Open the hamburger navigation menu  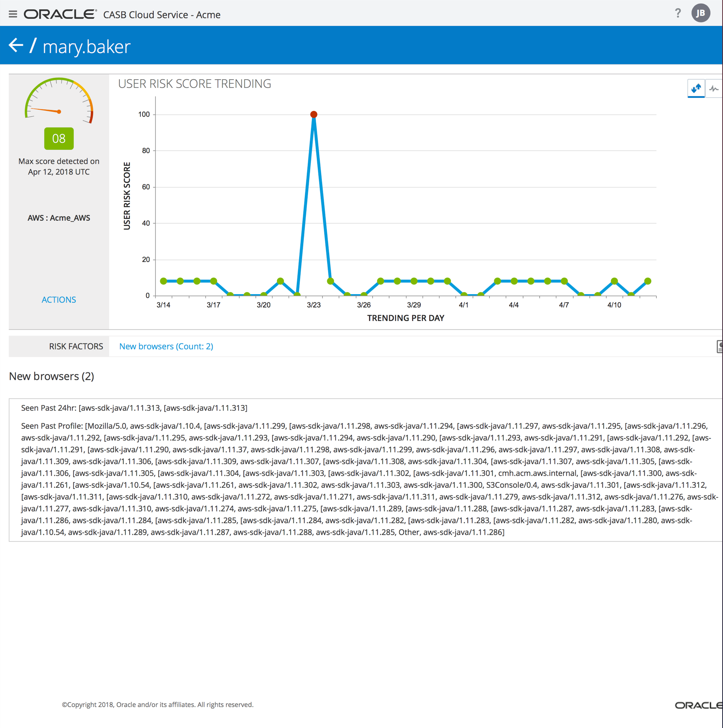click(13, 14)
